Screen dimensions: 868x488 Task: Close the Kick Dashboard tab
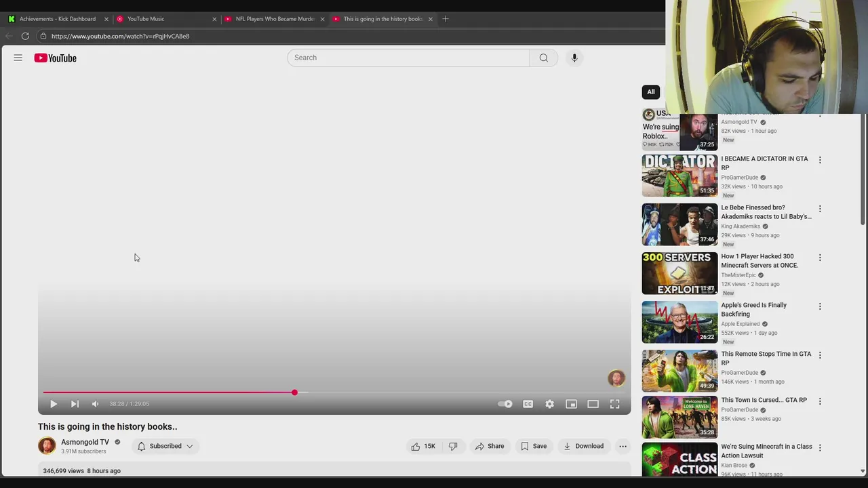pyautogui.click(x=106, y=19)
